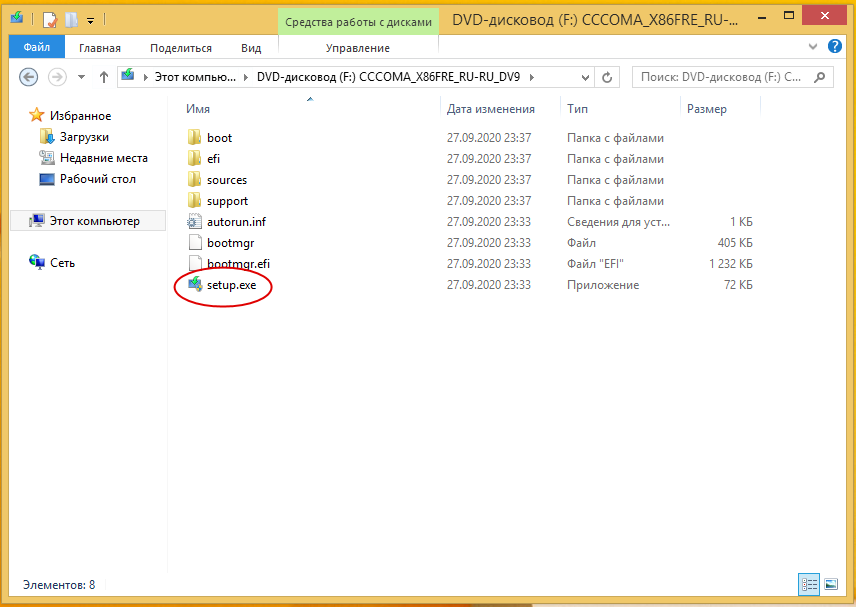This screenshot has width=856, height=607.
Task: Select Избранное in navigation pane
Action: [x=80, y=116]
